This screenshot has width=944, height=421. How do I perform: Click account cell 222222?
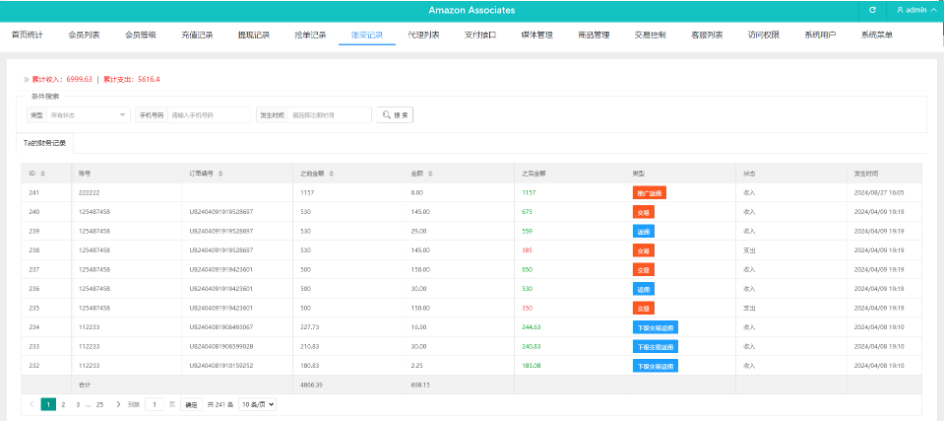point(89,193)
